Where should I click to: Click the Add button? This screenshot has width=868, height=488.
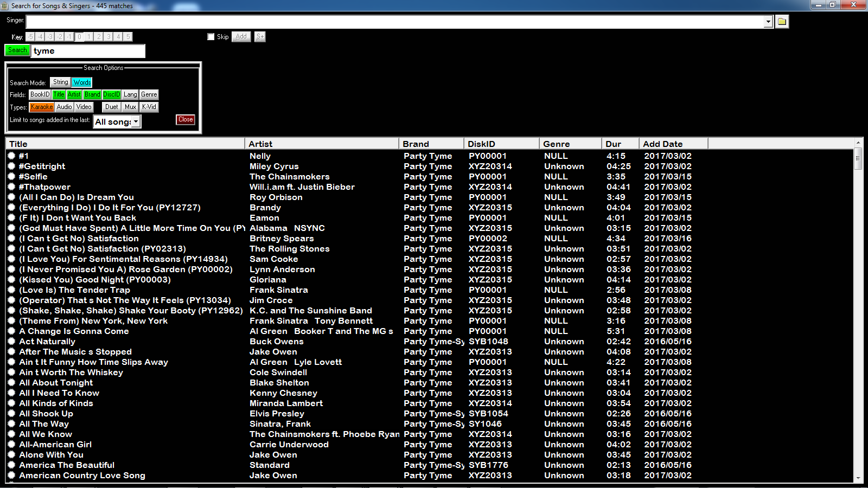coord(241,37)
